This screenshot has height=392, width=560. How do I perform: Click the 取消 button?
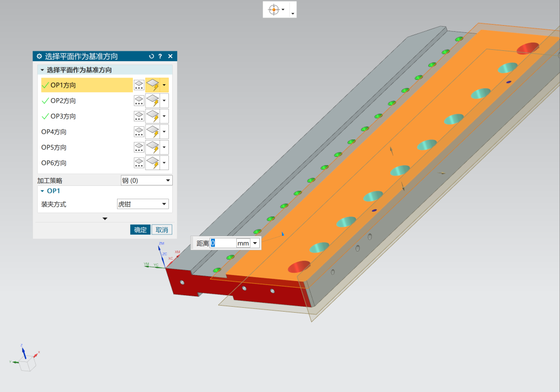pos(161,230)
